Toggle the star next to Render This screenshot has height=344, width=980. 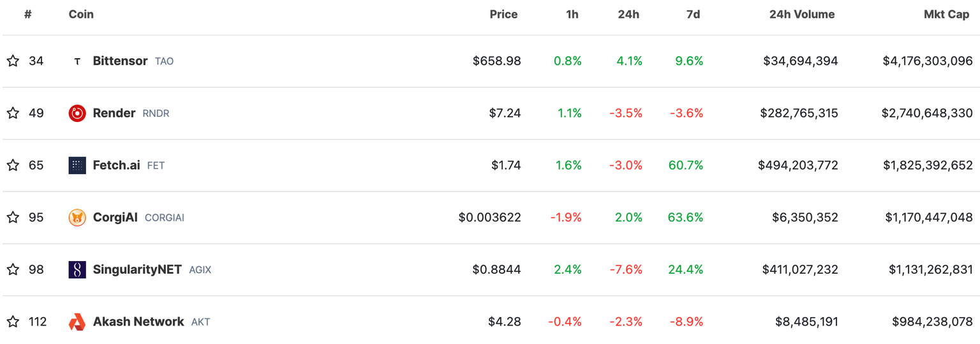point(13,114)
